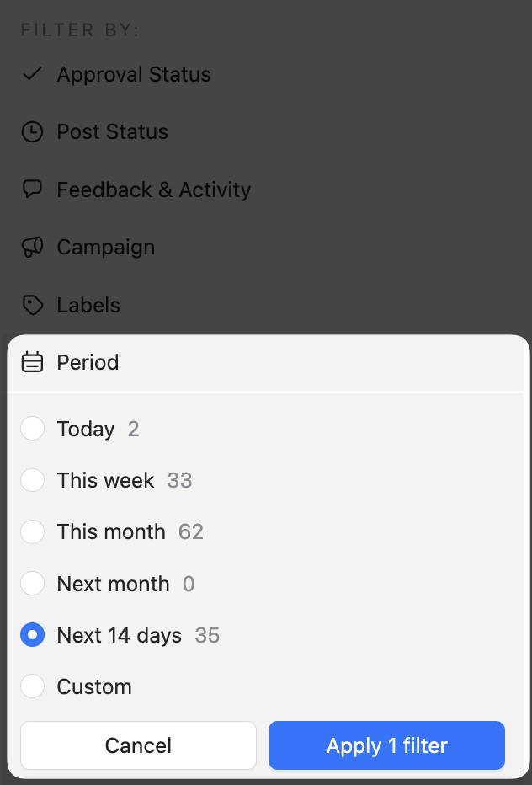Click the Apply 1 filter button
This screenshot has width=532, height=785.
[x=386, y=745]
